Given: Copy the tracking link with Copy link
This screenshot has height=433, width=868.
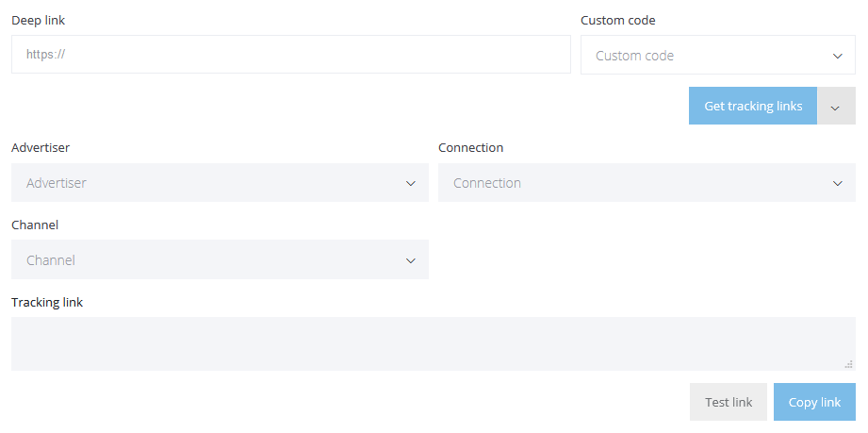Looking at the screenshot, I should (x=814, y=402).
